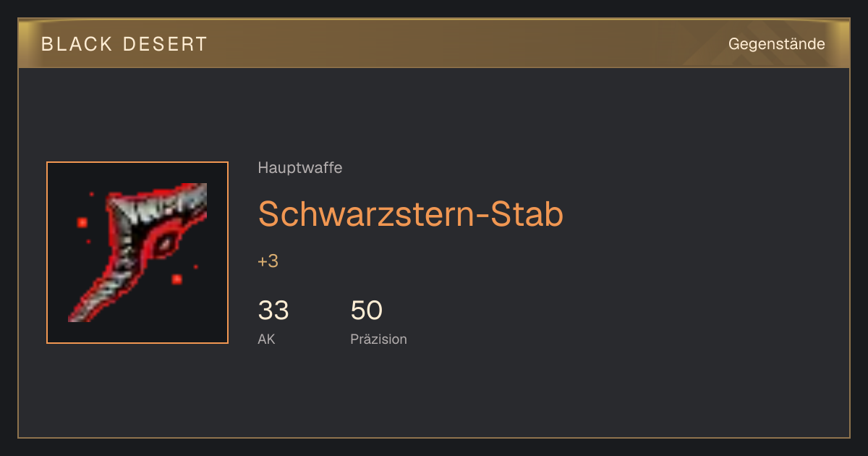
Task: Click the Schwarzstern-Stab weapon icon
Action: (x=137, y=253)
